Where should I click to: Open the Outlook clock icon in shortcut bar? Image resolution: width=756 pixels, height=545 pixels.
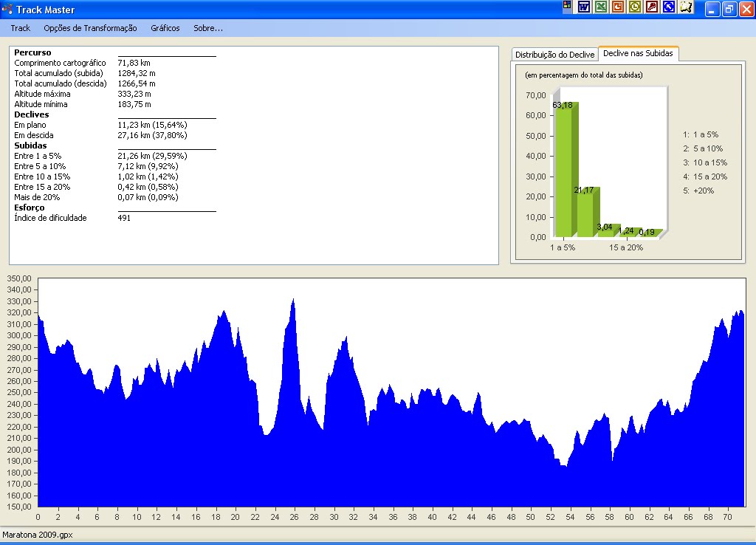[634, 7]
